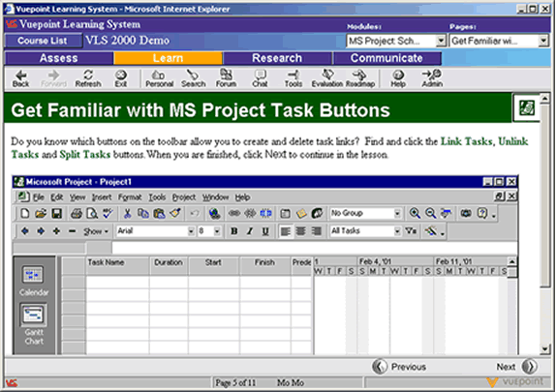Click the Vuepoint Help icon

[398, 78]
